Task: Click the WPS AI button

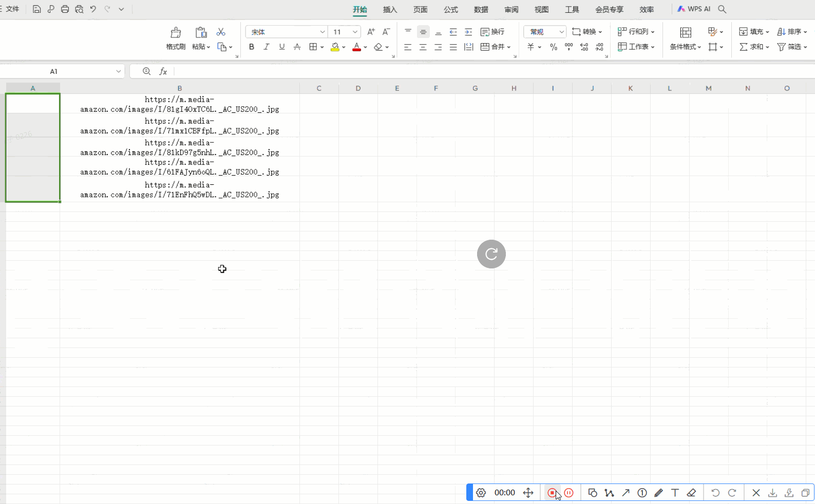Action: coord(694,9)
